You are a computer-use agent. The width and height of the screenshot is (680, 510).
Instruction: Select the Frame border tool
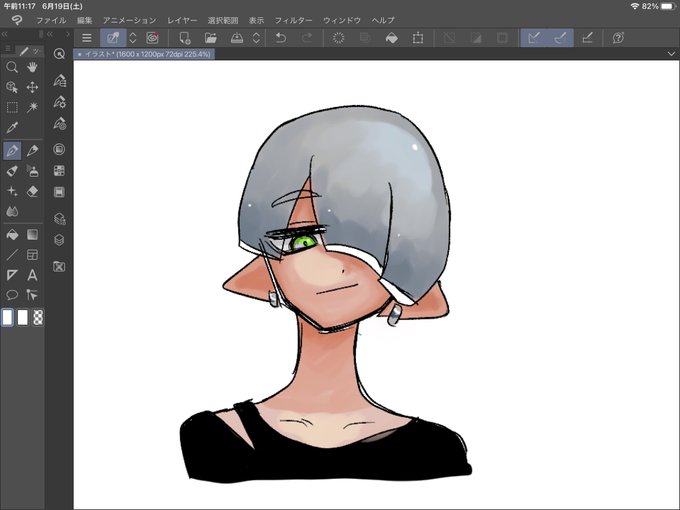(32, 255)
